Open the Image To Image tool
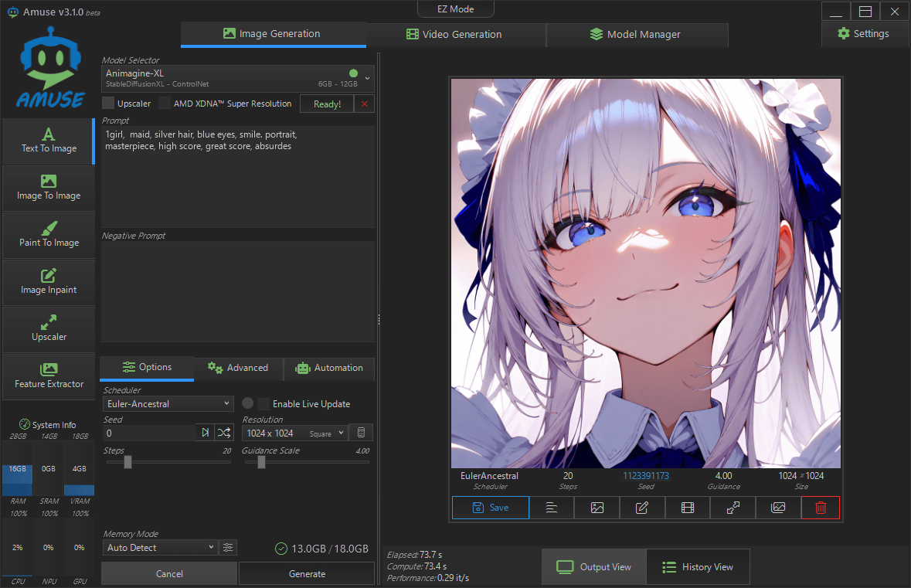This screenshot has height=588, width=911. [49, 189]
